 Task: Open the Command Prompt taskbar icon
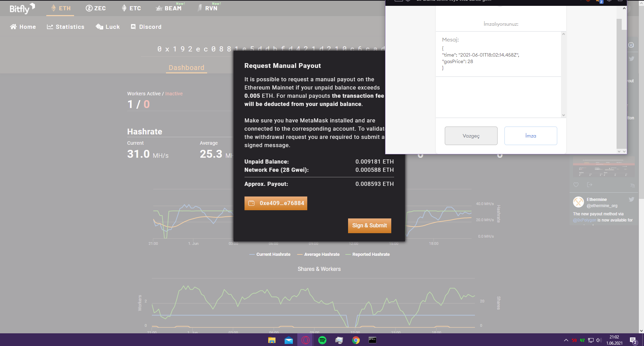coord(372,340)
